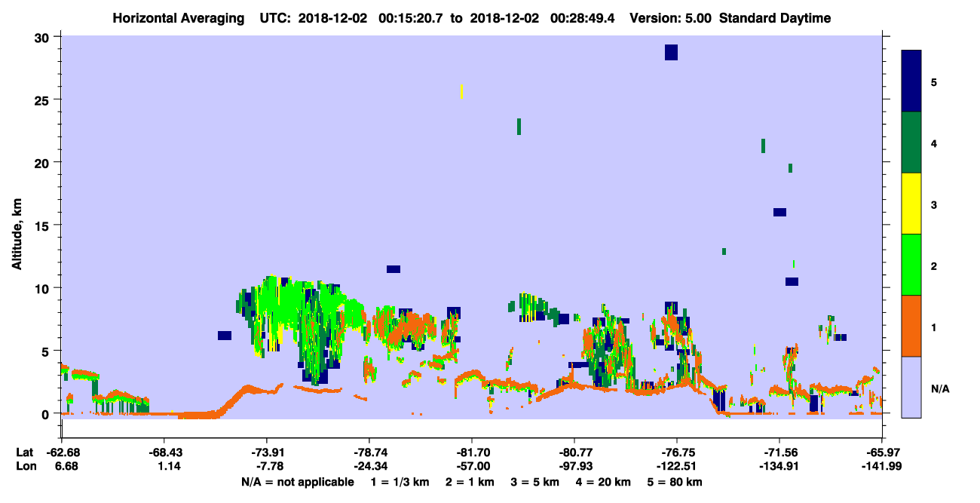Click the colorbar label "N/A"
980x503 pixels.
[939, 389]
